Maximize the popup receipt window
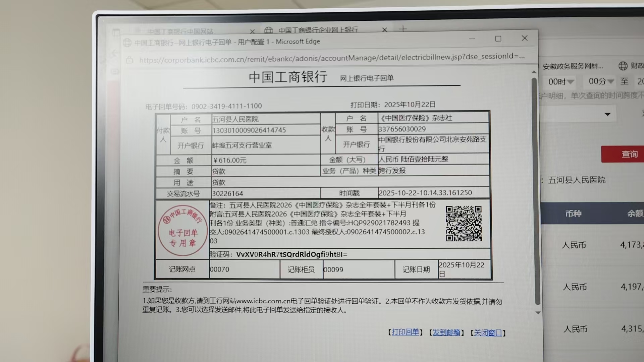Screen dimensions: 644x362 pos(498,39)
